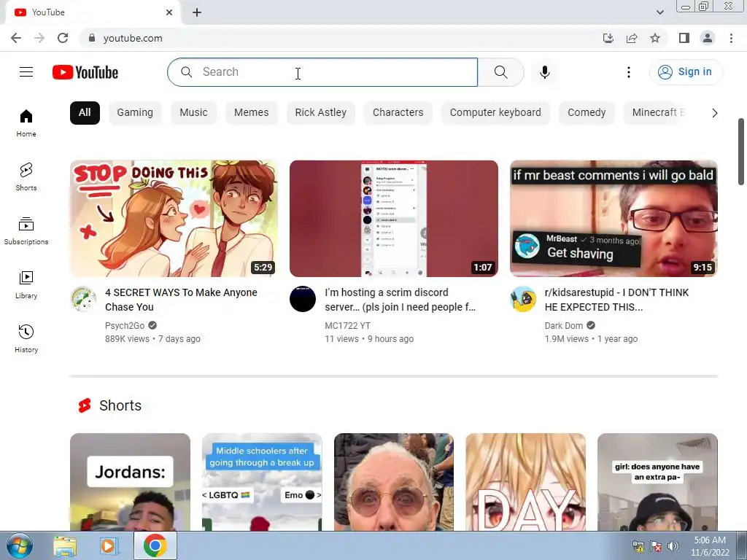This screenshot has width=747, height=560.
Task: Click inside the YouTube Search field
Action: click(322, 72)
